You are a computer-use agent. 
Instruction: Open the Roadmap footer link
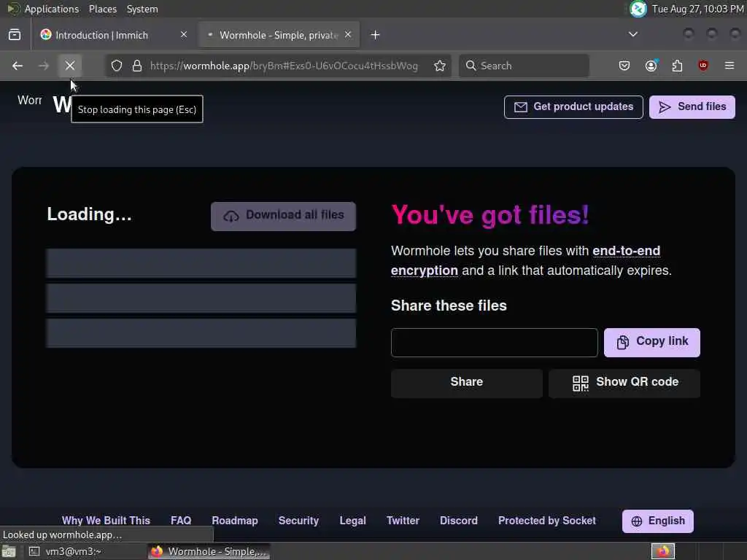[x=235, y=521]
